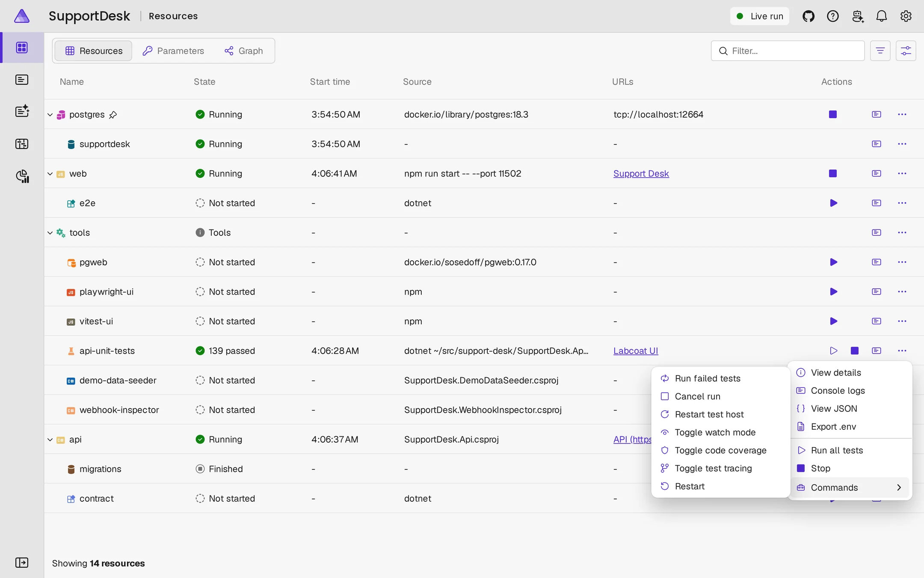924x578 pixels.
Task: Open the help icon in header
Action: pos(832,16)
